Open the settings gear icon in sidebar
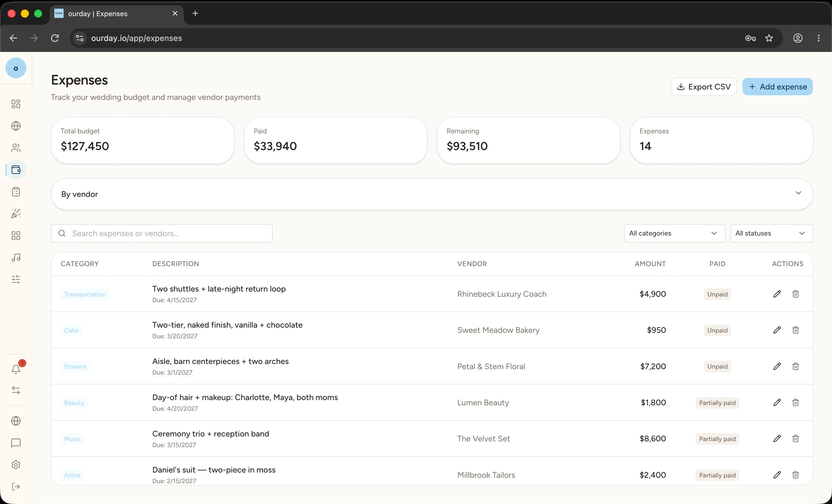 pos(16,465)
